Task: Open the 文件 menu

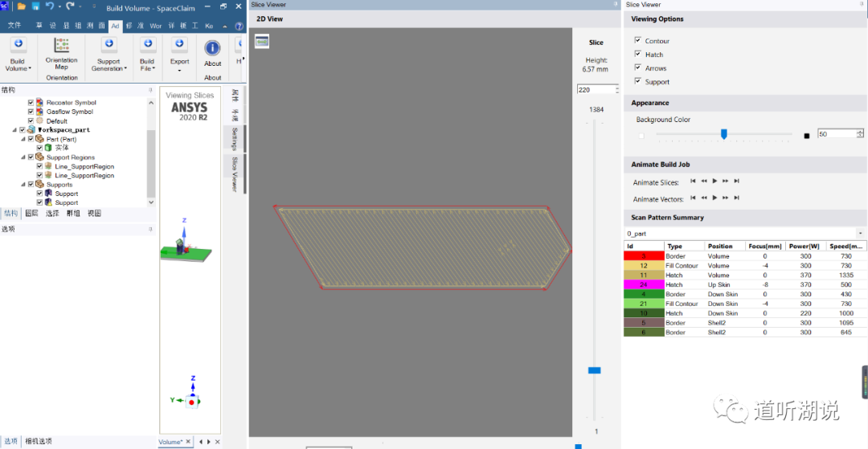Action: tap(14, 26)
